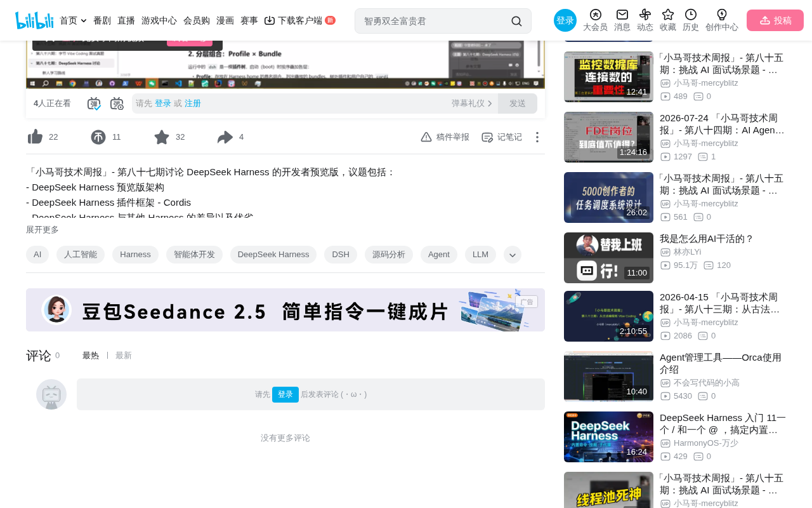The image size is (812, 508).
Task: Click the share arrow icon
Action: pos(225,137)
